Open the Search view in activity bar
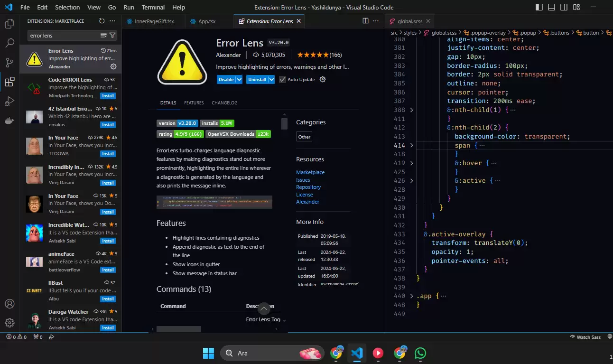The width and height of the screenshot is (613, 364). [x=9, y=43]
